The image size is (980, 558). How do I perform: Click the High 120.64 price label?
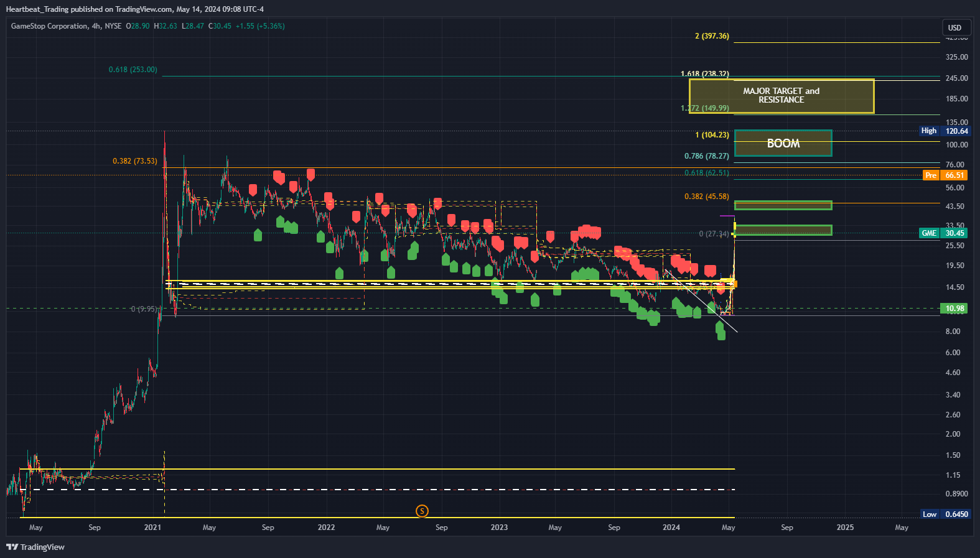tap(944, 131)
